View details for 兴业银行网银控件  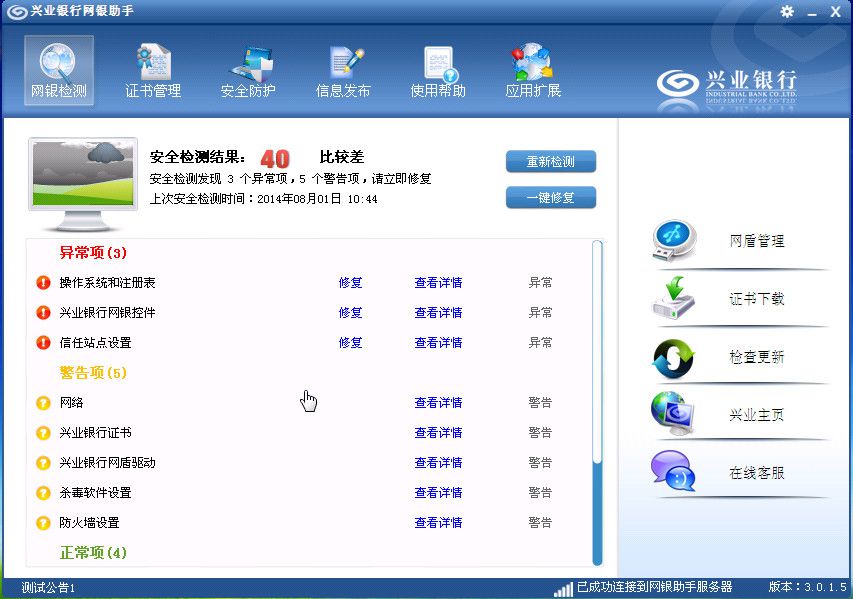438,312
